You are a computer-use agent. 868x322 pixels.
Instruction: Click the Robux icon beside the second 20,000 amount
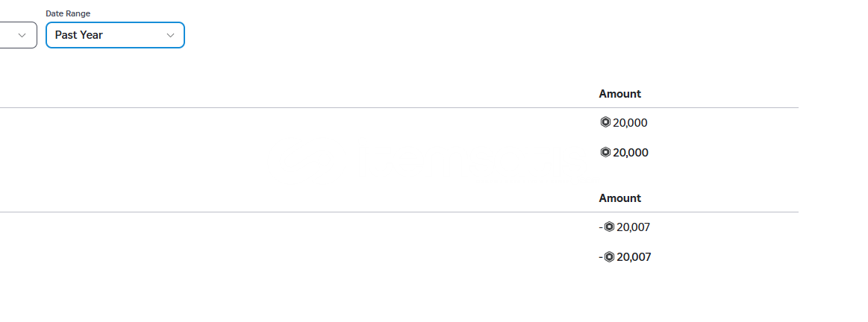605,152
